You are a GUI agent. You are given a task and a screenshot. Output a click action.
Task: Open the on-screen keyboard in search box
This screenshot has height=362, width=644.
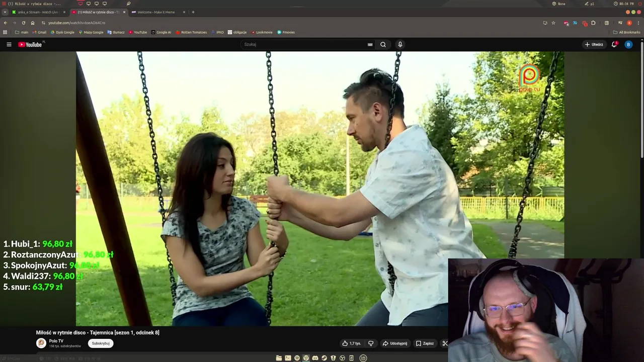[x=370, y=44]
